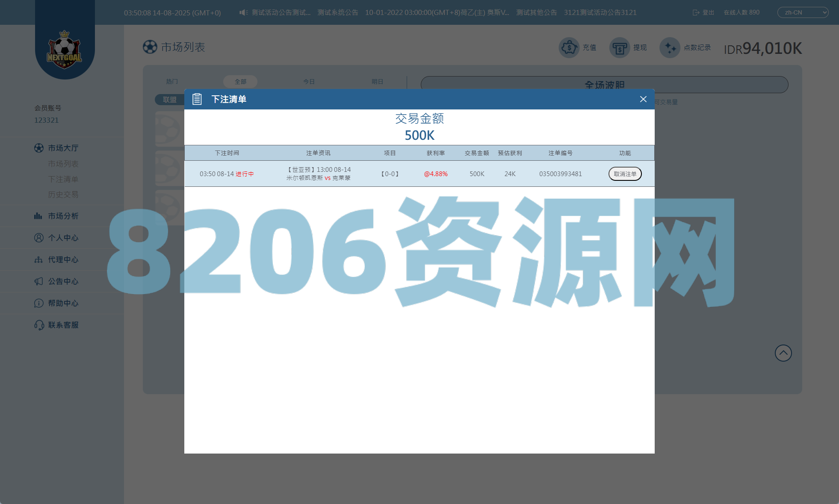The width and height of the screenshot is (839, 504).
Task: Click the 24K estimated profit value
Action: [510, 174]
